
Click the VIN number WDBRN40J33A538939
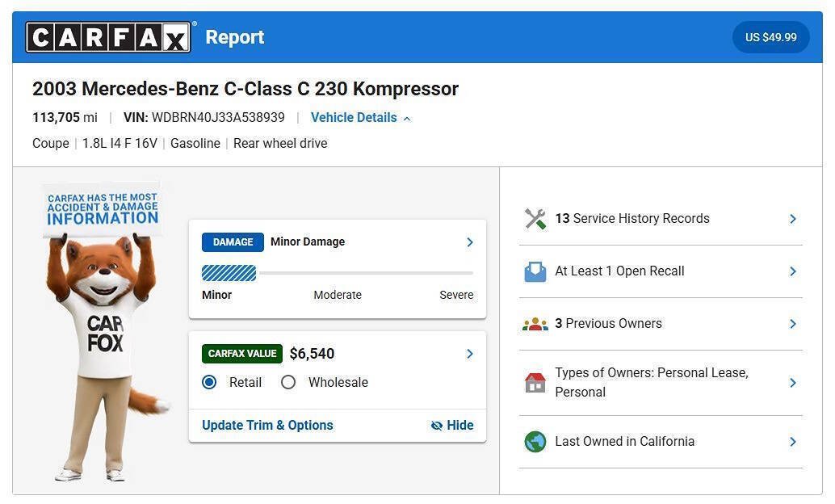(x=218, y=117)
